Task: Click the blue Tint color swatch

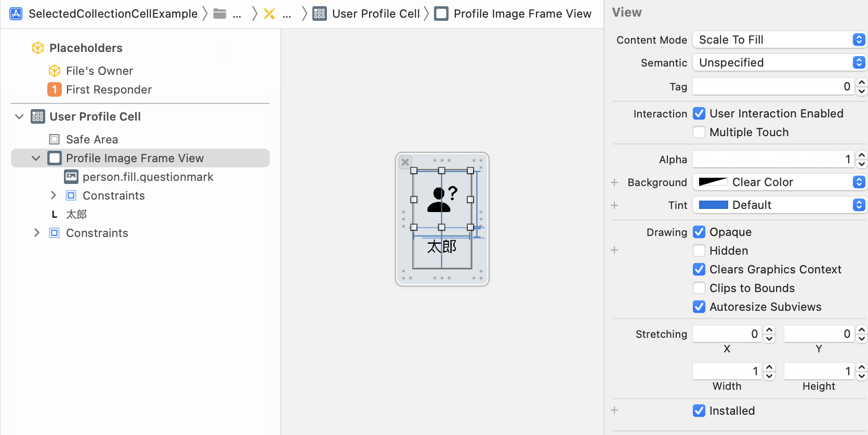Action: pyautogui.click(x=713, y=205)
